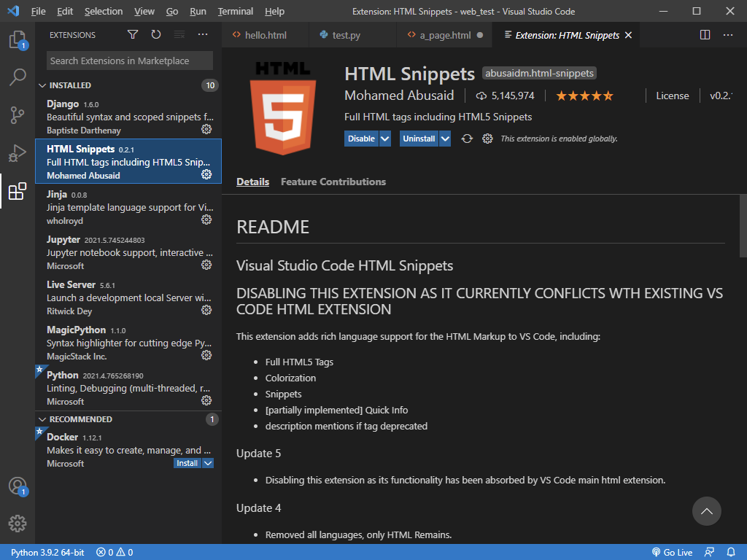The image size is (747, 560).
Task: Open the Accounts menu icon
Action: click(x=18, y=486)
